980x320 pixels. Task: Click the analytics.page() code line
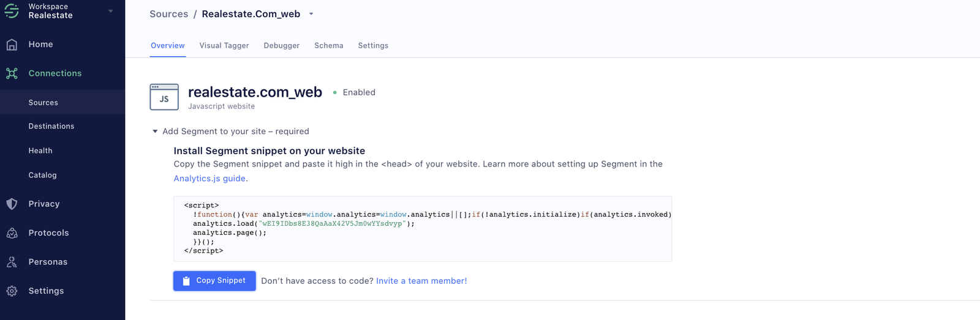(x=230, y=233)
